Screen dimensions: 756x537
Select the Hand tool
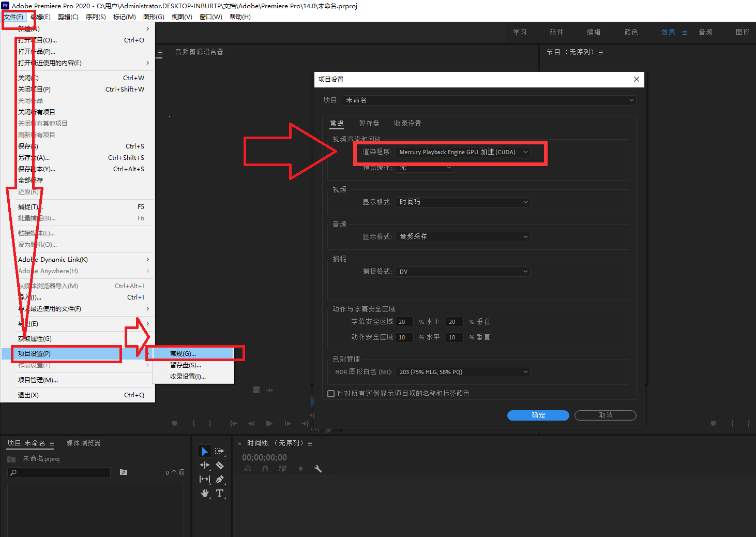coord(205,493)
